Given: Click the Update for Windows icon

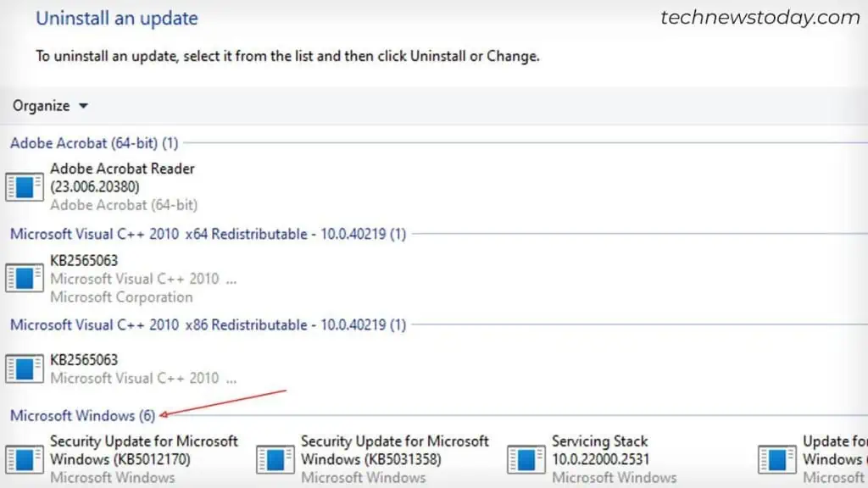Looking at the screenshot, I should (x=776, y=460).
